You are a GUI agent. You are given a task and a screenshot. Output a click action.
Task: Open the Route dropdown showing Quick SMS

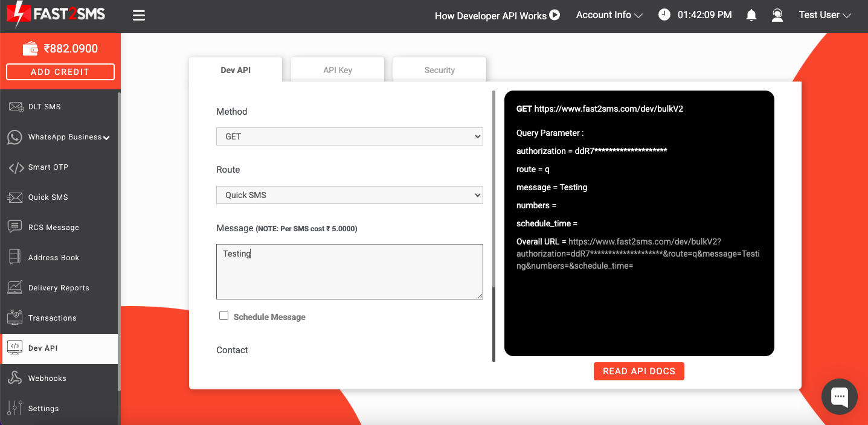point(350,195)
